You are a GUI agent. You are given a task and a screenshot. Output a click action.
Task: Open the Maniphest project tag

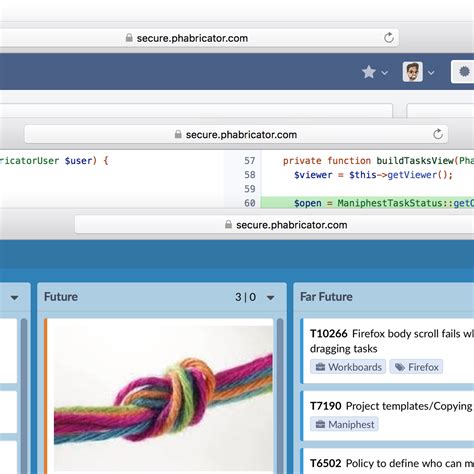pos(344,424)
